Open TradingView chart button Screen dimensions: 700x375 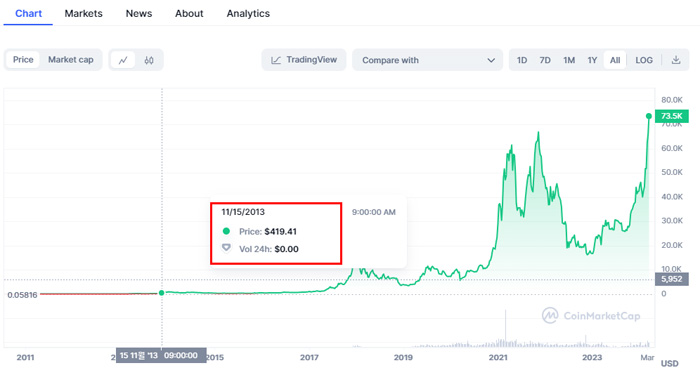tap(304, 60)
